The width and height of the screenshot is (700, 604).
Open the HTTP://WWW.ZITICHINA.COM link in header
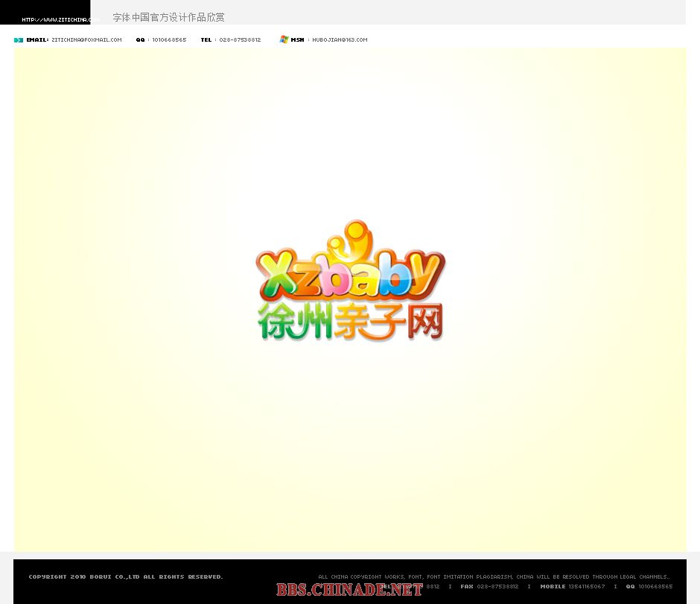point(60,19)
